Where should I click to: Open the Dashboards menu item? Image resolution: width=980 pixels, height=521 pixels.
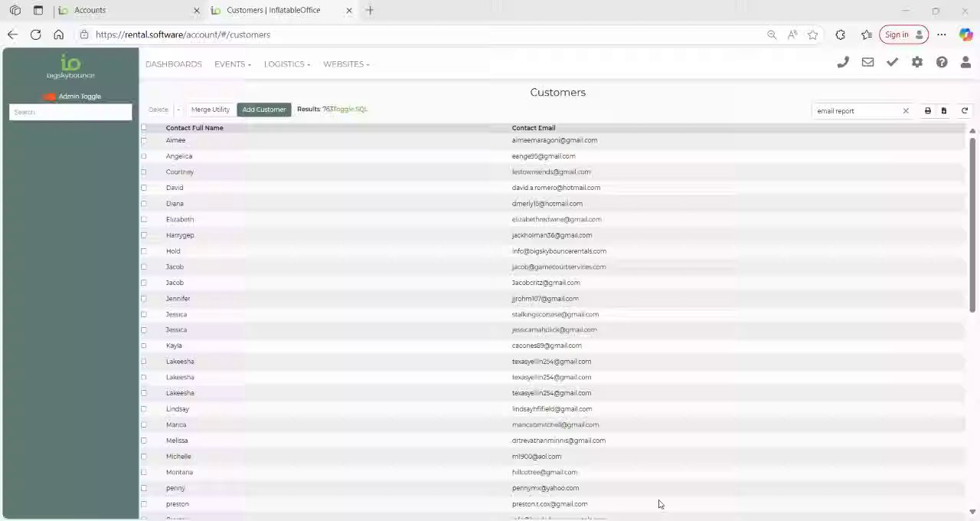tap(174, 64)
